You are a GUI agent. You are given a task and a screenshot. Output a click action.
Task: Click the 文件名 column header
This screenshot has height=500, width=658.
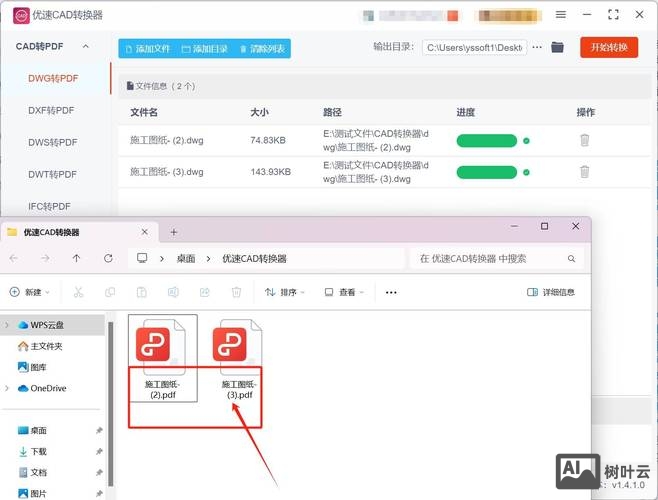coord(144,112)
